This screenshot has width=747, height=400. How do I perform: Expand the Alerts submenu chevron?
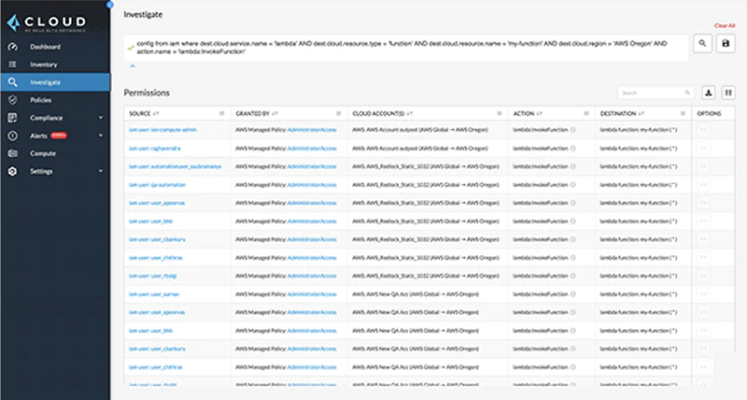pyautogui.click(x=100, y=135)
